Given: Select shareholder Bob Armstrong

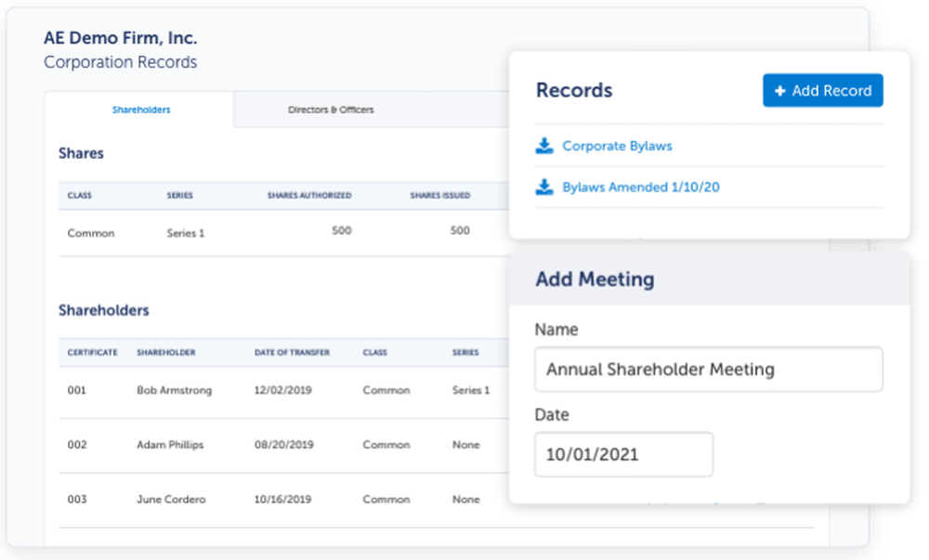Looking at the screenshot, I should pyautogui.click(x=175, y=390).
